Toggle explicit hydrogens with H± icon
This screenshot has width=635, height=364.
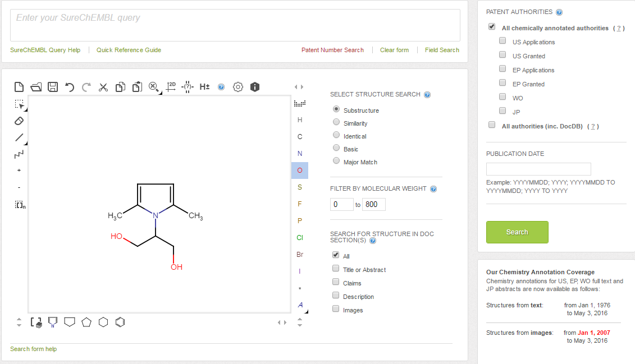204,87
